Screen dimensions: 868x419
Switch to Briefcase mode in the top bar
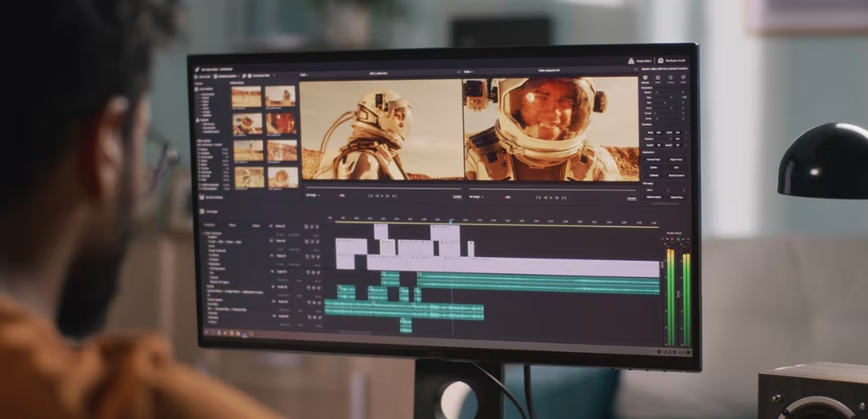click(670, 60)
